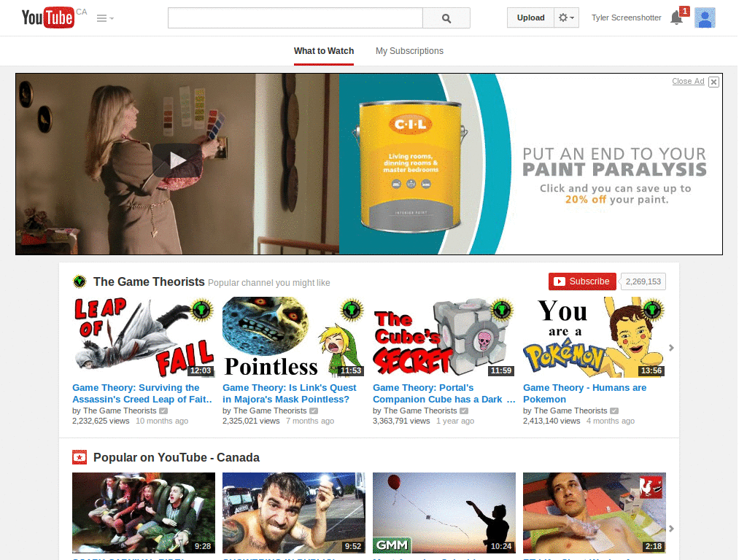Click verified badge under Humans are Pokemon

(614, 411)
